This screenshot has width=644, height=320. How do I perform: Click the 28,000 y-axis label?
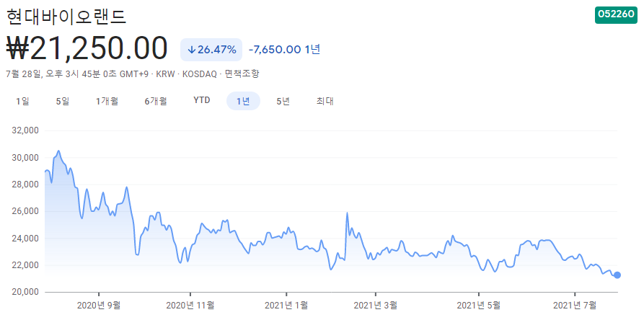26,185
